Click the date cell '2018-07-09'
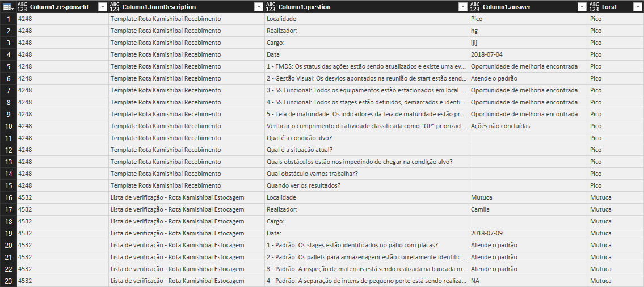This screenshot has height=287, width=644. (x=528, y=233)
